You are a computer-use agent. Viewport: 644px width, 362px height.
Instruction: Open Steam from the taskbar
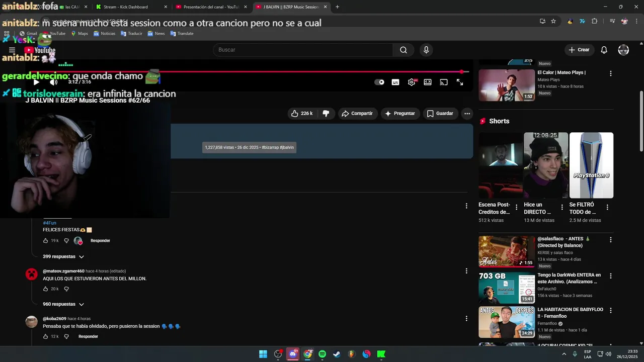point(337,354)
